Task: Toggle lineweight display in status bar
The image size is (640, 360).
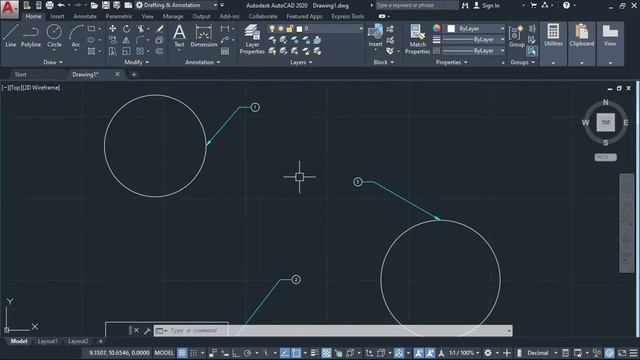Action: click(314, 353)
